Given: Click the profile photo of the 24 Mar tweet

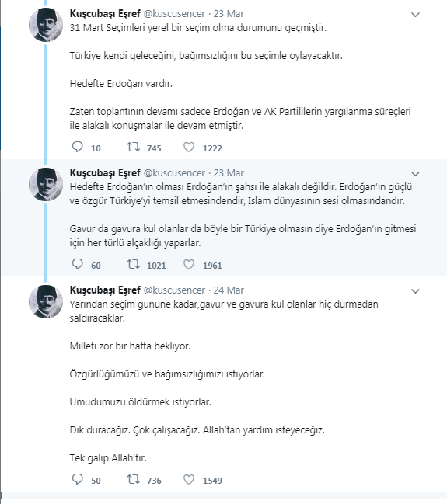Looking at the screenshot, I should 46,301.
